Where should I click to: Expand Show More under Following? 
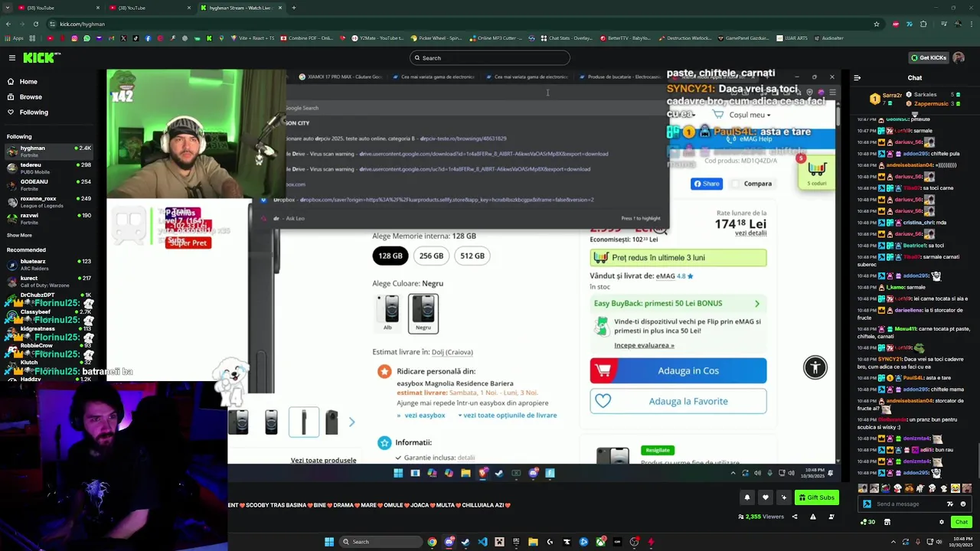coord(19,235)
